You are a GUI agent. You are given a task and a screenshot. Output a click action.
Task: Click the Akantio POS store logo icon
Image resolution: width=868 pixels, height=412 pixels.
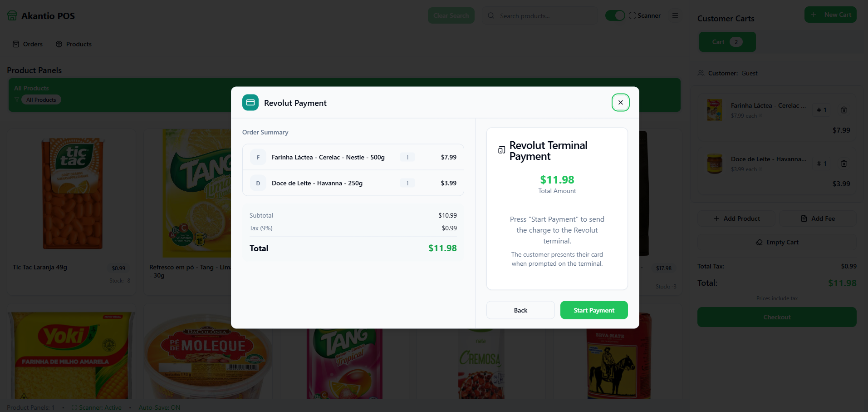click(x=12, y=16)
